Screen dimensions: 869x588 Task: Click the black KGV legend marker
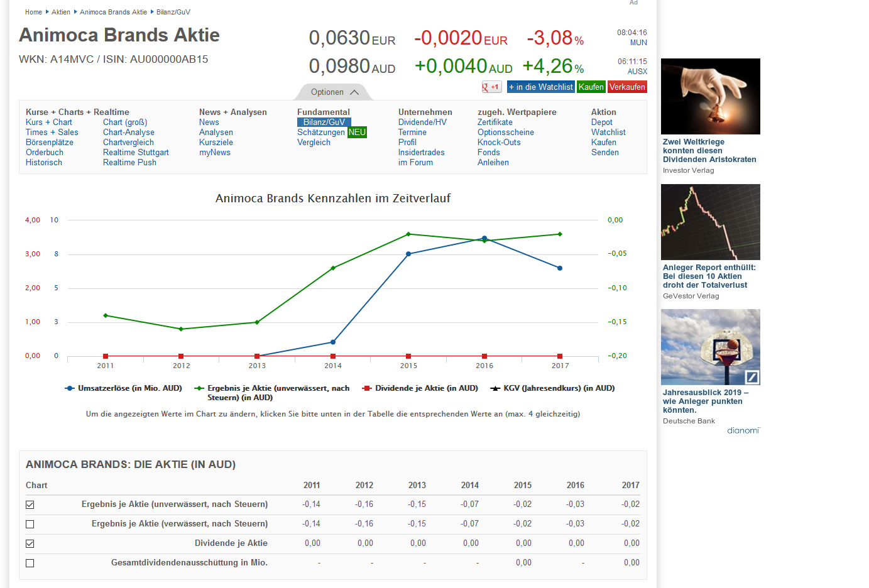[495, 388]
